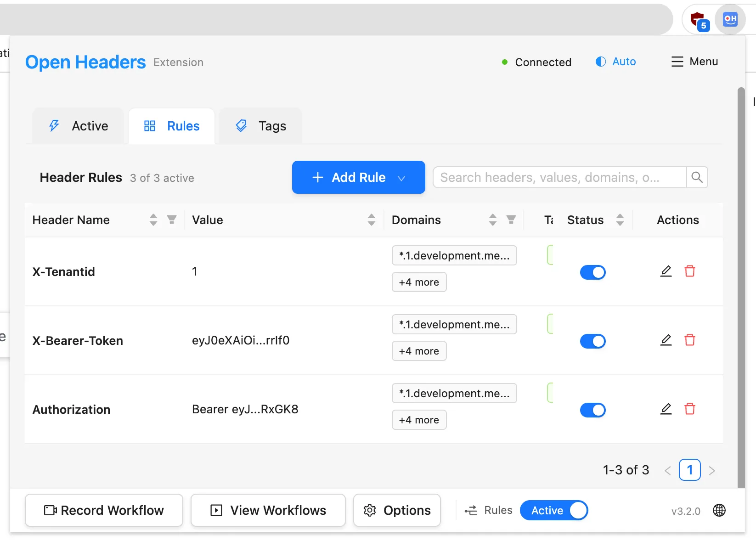Image resolution: width=756 pixels, height=541 pixels.
Task: Delete the X-Bearer-Token rule
Action: pos(690,340)
